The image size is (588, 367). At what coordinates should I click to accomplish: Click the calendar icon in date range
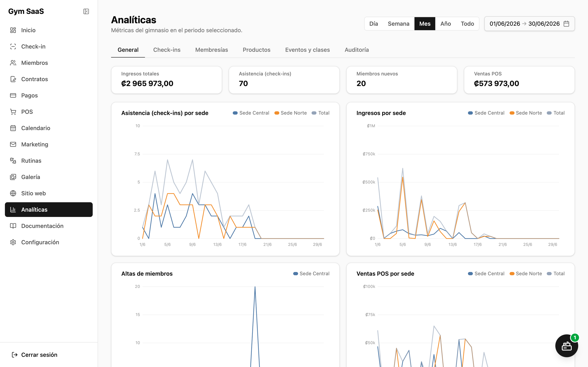point(566,23)
